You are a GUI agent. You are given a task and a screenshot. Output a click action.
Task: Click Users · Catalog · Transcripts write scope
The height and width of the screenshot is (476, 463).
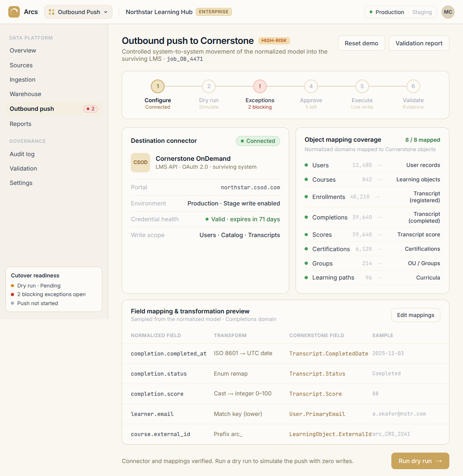(240, 235)
